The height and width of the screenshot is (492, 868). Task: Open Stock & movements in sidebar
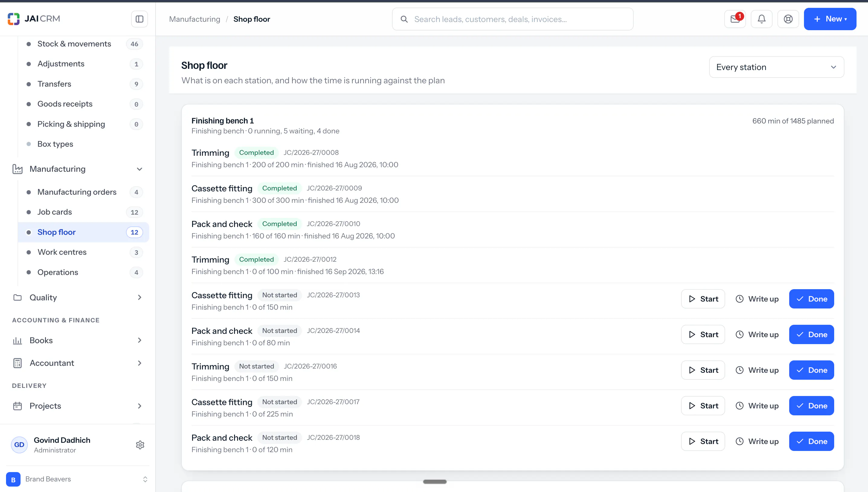tap(83, 44)
